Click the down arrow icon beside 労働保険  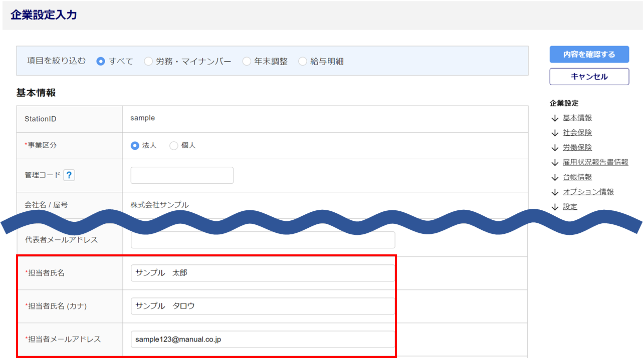click(x=554, y=148)
